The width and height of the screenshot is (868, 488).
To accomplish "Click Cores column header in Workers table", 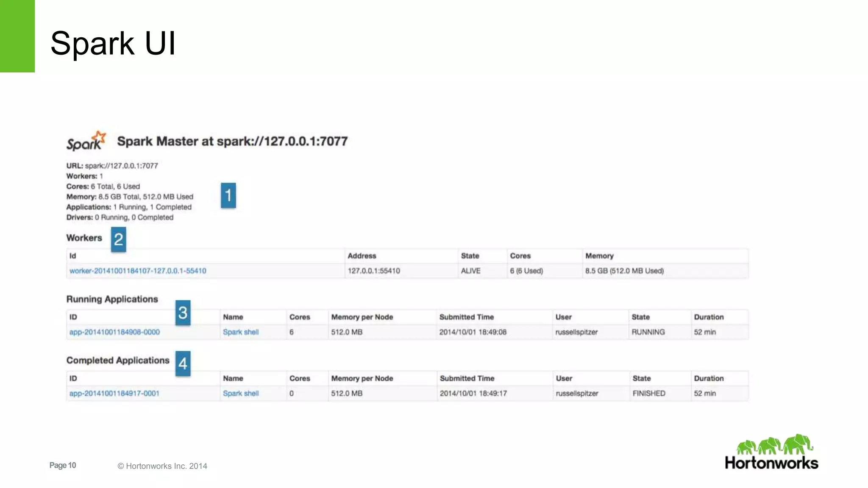I will click(520, 256).
